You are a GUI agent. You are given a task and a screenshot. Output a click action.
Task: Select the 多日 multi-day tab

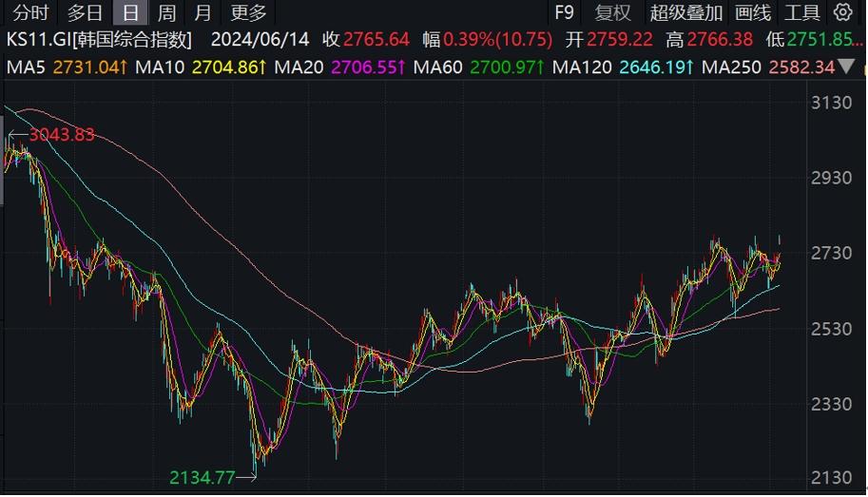coord(85,12)
